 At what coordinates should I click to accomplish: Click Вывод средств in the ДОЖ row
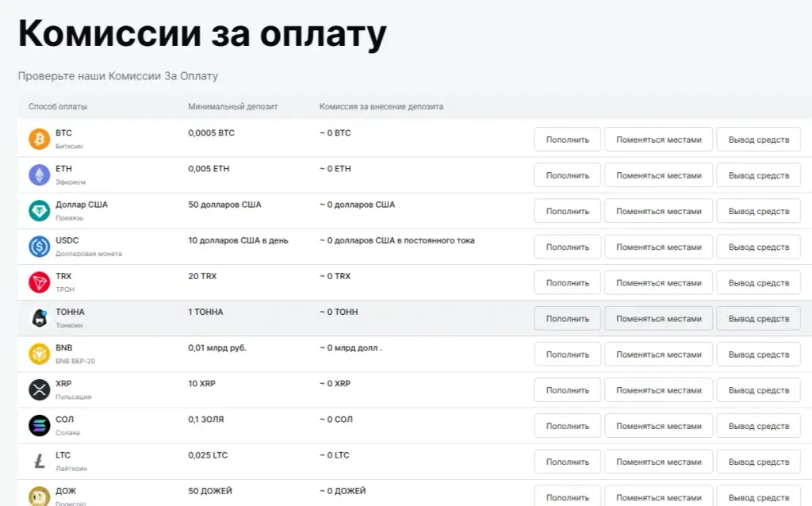[759, 496]
